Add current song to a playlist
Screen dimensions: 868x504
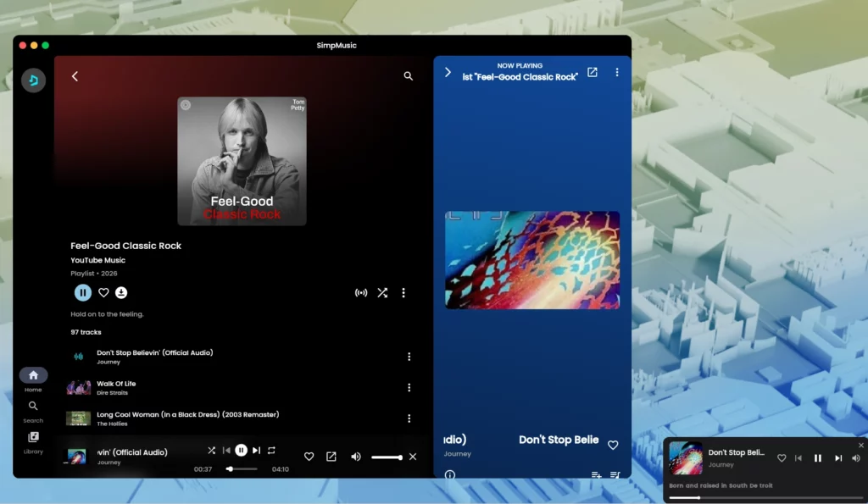(x=596, y=475)
